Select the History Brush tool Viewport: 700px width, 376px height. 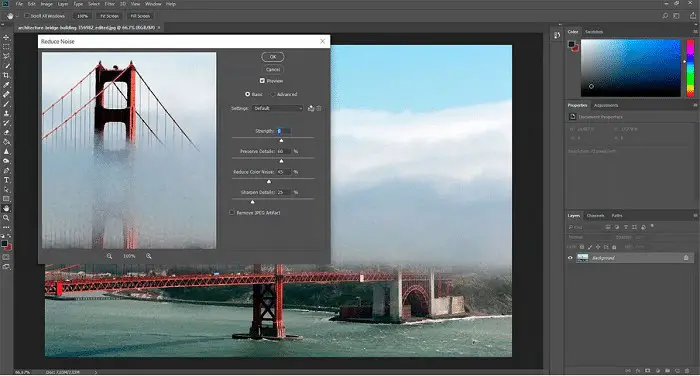[x=6, y=123]
